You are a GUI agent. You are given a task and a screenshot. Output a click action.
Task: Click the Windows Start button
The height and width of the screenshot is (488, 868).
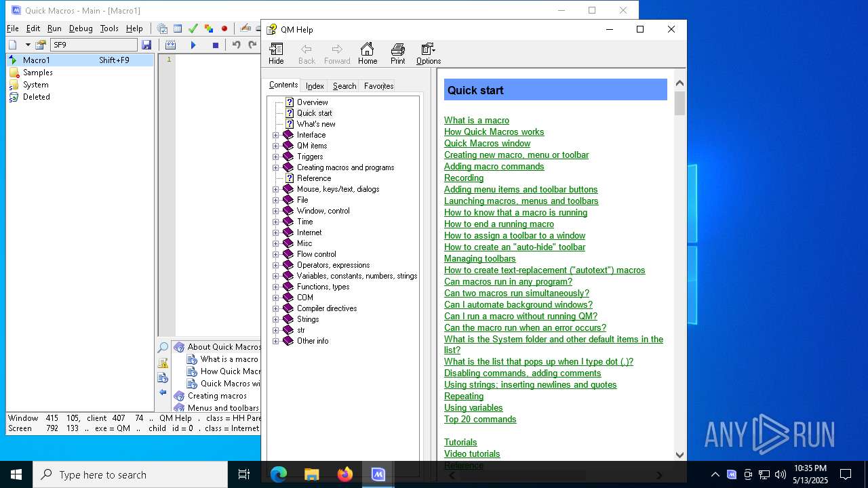coord(16,474)
